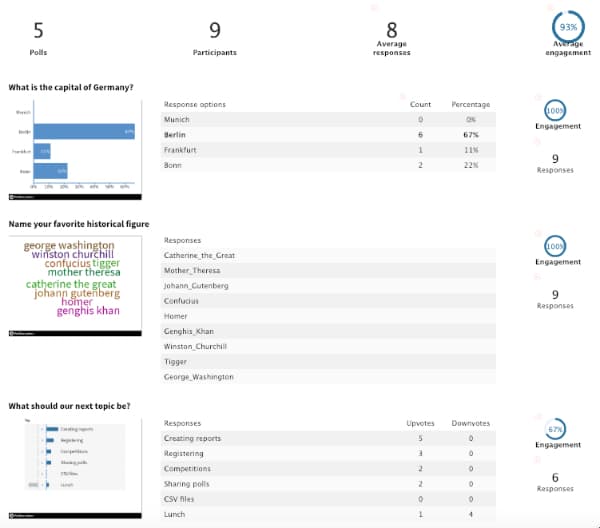This screenshot has height=528, width=600.
Task: Select the 'Creating reports' response row
Action: tap(330, 438)
